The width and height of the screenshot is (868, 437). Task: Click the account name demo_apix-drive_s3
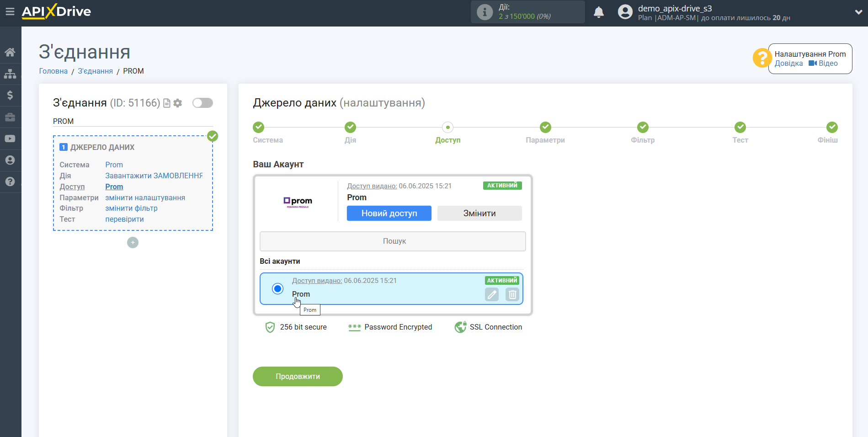pyautogui.click(x=675, y=8)
